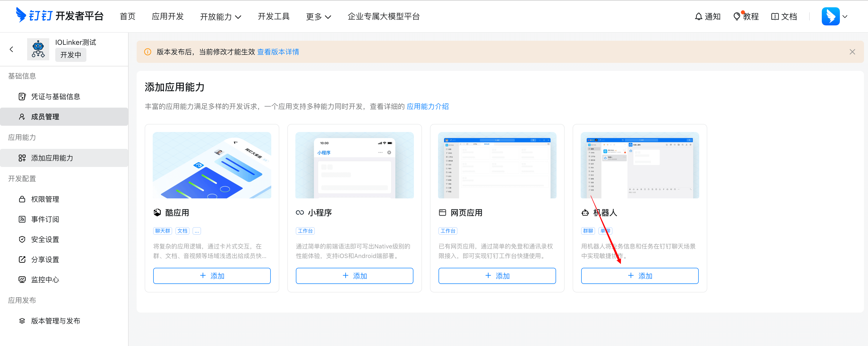Expand the 更多 dropdown menu
This screenshot has height=346, width=868.
click(318, 17)
